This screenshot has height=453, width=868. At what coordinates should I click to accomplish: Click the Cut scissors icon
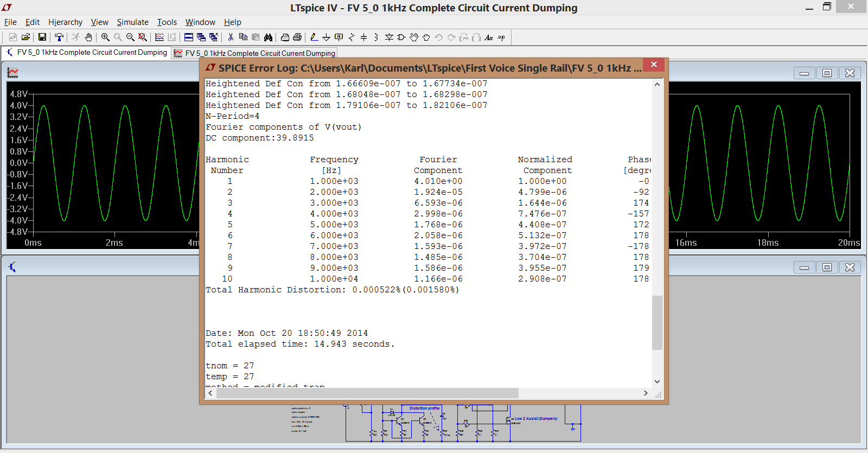coord(231,37)
